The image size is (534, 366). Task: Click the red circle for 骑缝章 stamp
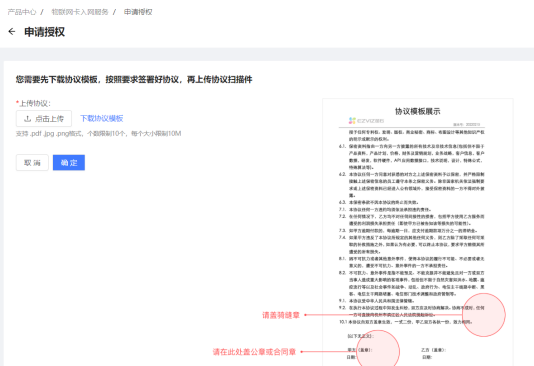pyautogui.click(x=484, y=315)
